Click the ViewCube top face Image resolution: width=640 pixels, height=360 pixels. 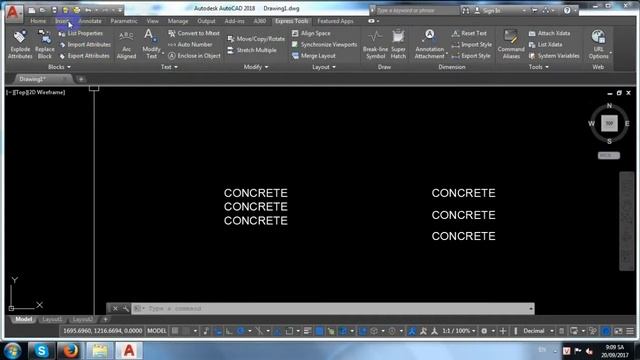tap(609, 123)
